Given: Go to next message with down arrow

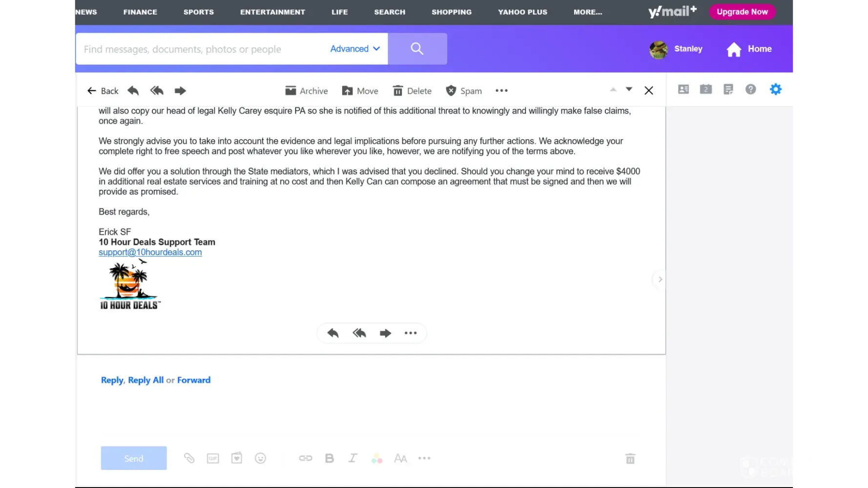Looking at the screenshot, I should [x=629, y=89].
